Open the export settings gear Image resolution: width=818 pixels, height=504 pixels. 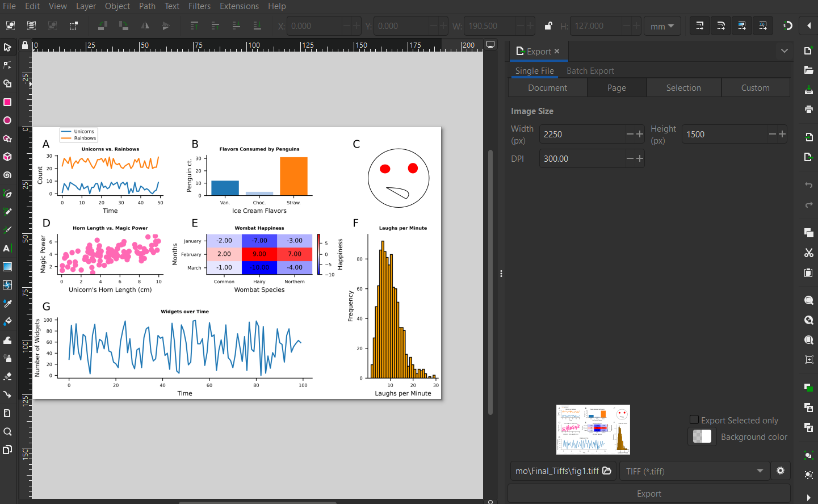[x=780, y=471]
